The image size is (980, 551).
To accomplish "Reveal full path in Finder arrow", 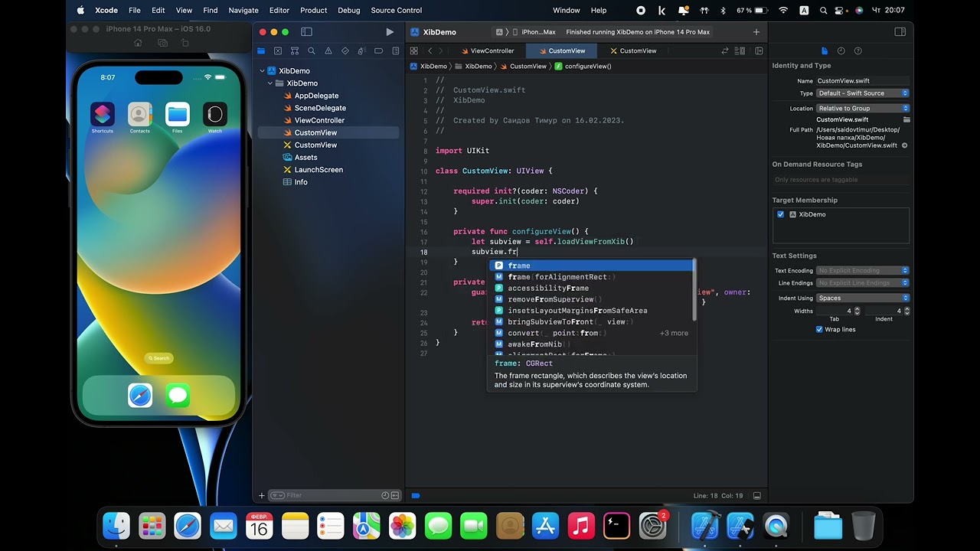I will 904,145.
